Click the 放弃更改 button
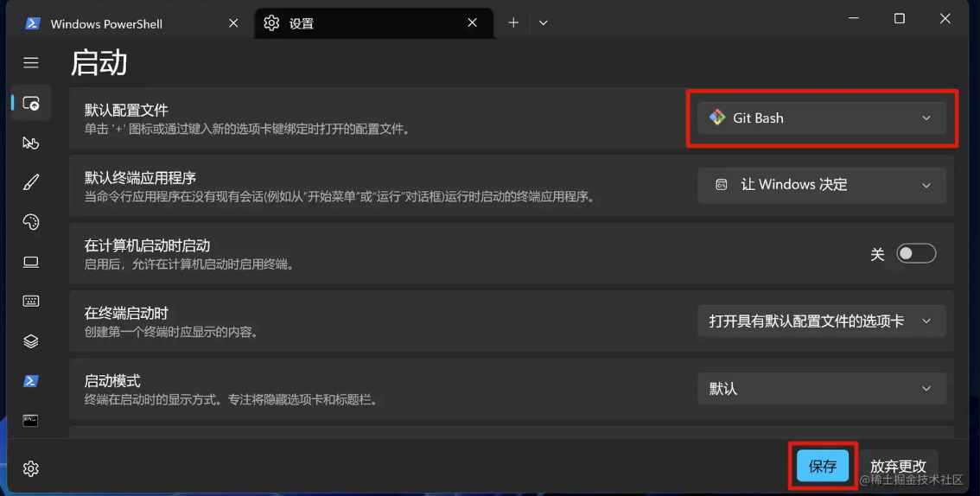 coord(898,467)
